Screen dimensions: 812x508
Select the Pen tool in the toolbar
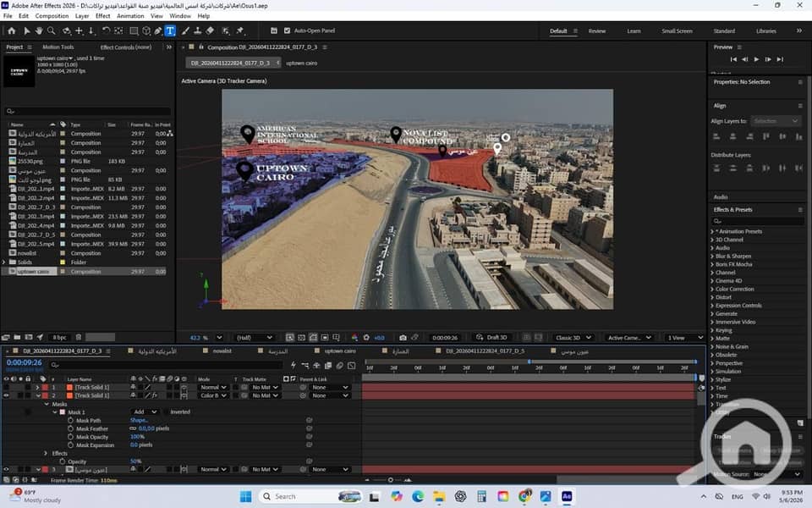(158, 30)
